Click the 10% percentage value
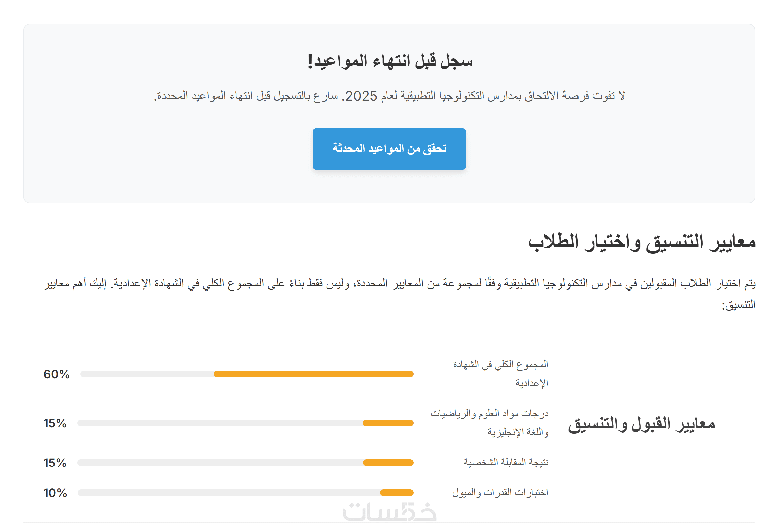The height and width of the screenshot is (532, 780). (x=55, y=493)
